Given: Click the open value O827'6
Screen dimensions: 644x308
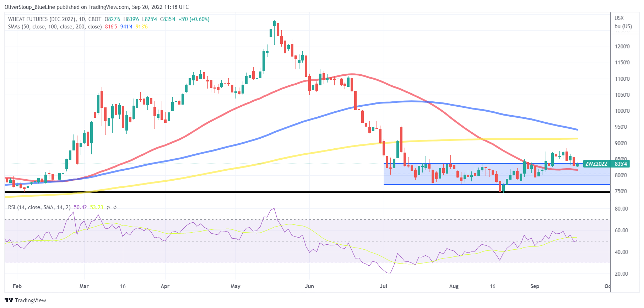Looking at the screenshot, I should [x=112, y=19].
